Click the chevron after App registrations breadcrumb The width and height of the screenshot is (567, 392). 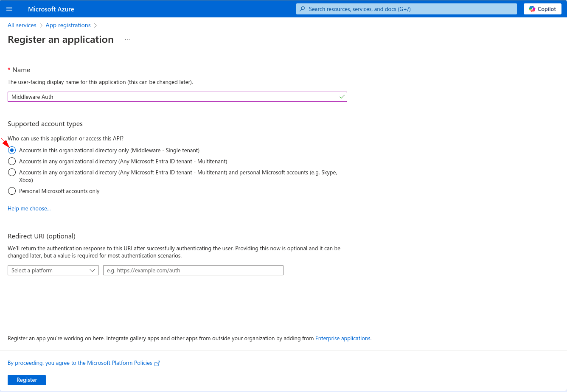[95, 25]
